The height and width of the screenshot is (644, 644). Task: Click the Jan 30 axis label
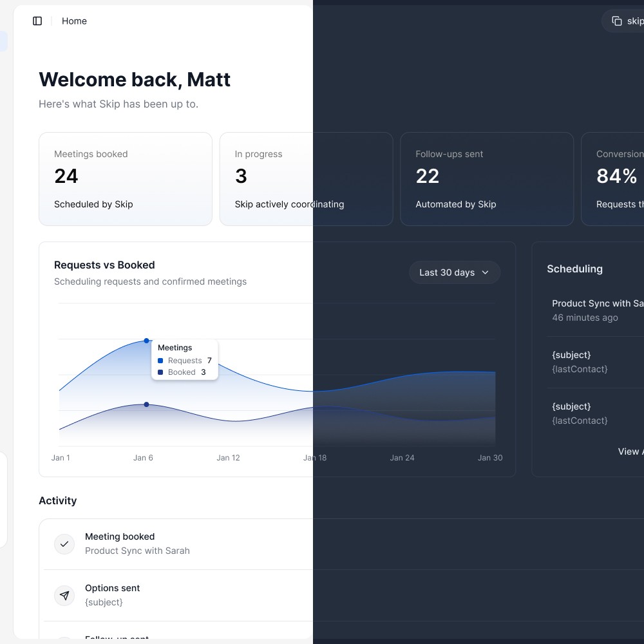point(490,457)
